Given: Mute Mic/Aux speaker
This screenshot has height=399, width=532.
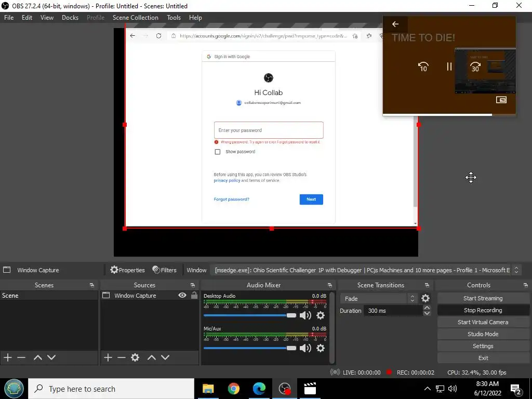Looking at the screenshot, I should coord(305,348).
